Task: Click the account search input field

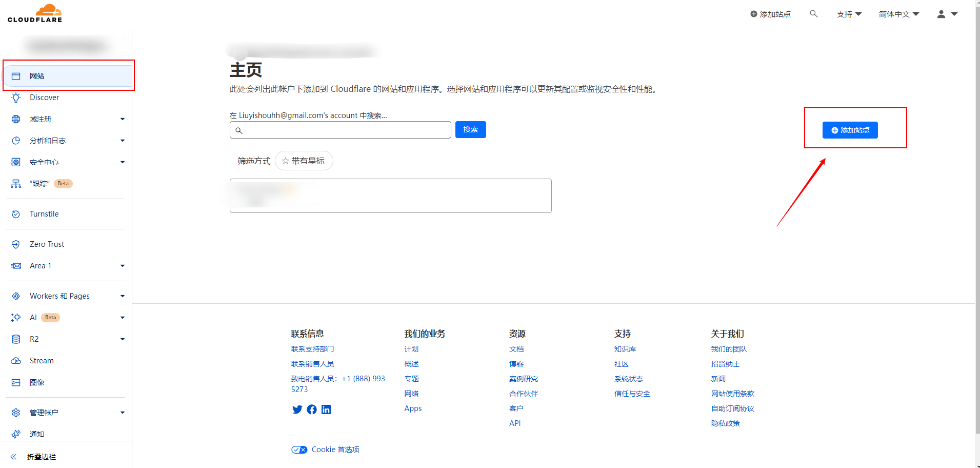Action: [341, 130]
